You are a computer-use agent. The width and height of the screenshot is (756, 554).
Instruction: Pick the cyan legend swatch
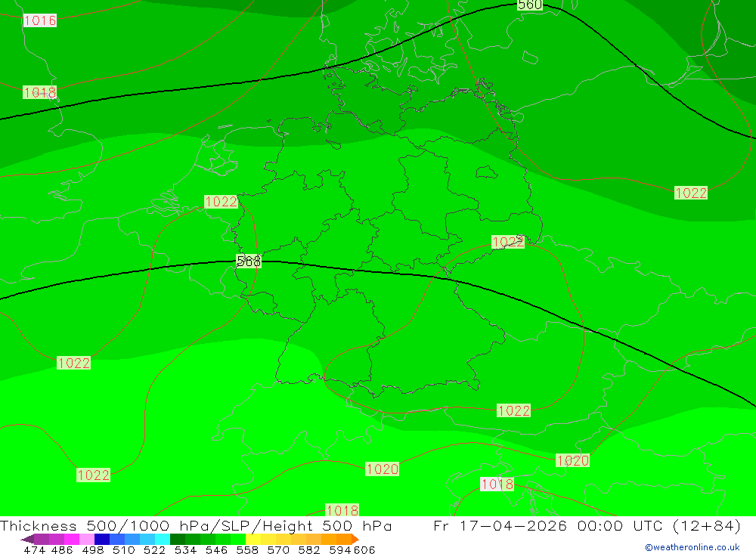tap(163, 539)
